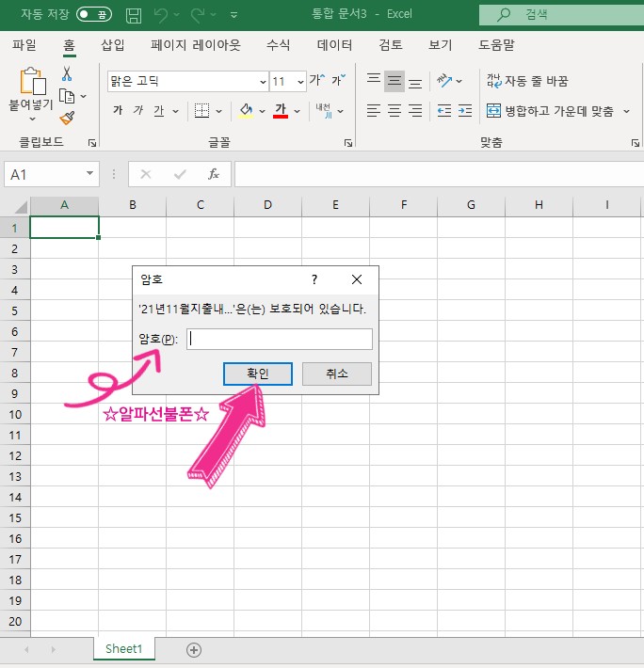
Task: Select column D header
Action: point(267,205)
